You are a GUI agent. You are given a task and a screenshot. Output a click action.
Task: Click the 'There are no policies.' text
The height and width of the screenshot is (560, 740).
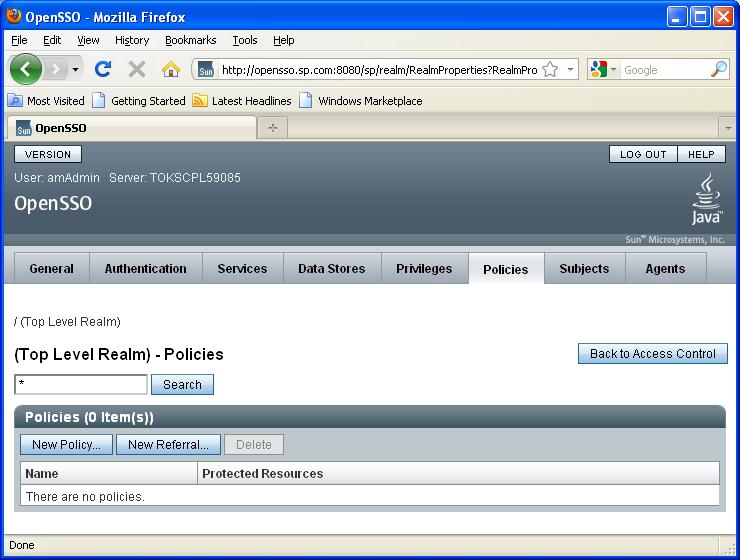coord(85,497)
